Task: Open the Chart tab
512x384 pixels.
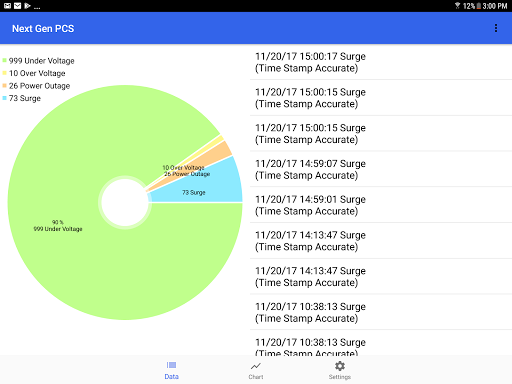Action: [256, 370]
